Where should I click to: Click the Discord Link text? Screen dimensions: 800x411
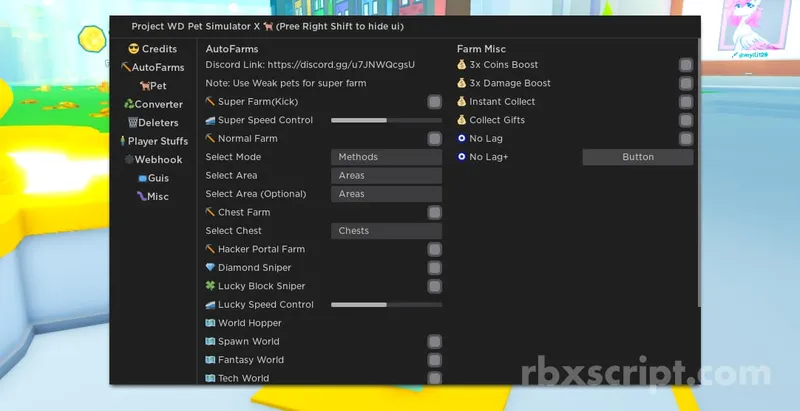coord(310,65)
